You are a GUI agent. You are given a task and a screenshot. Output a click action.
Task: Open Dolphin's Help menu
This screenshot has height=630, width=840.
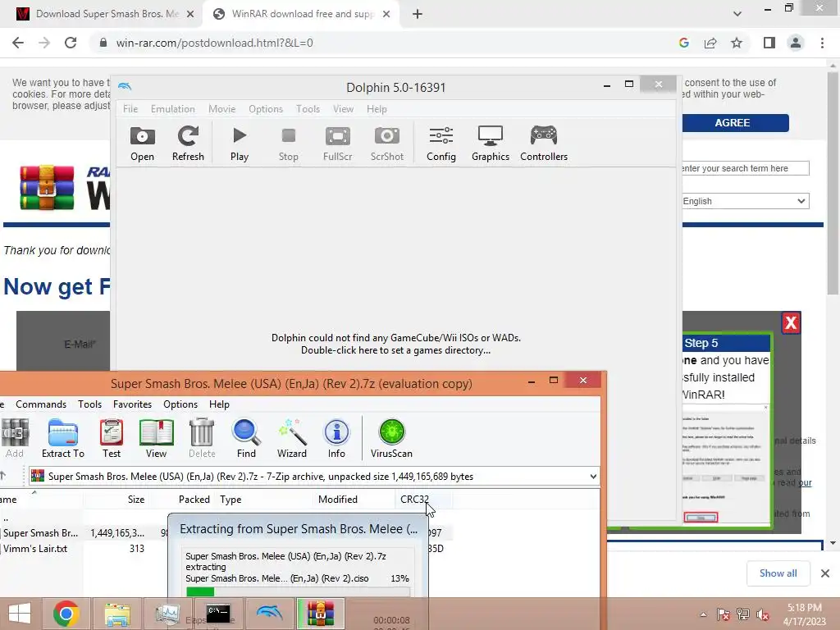click(377, 109)
